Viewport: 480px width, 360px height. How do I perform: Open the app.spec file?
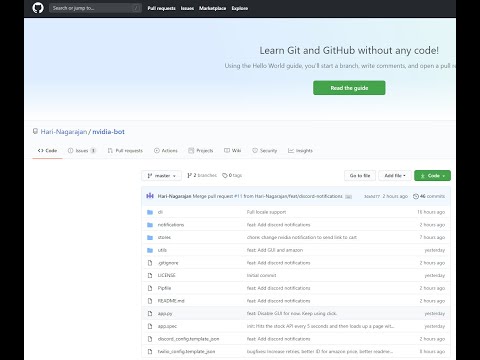click(x=167, y=326)
